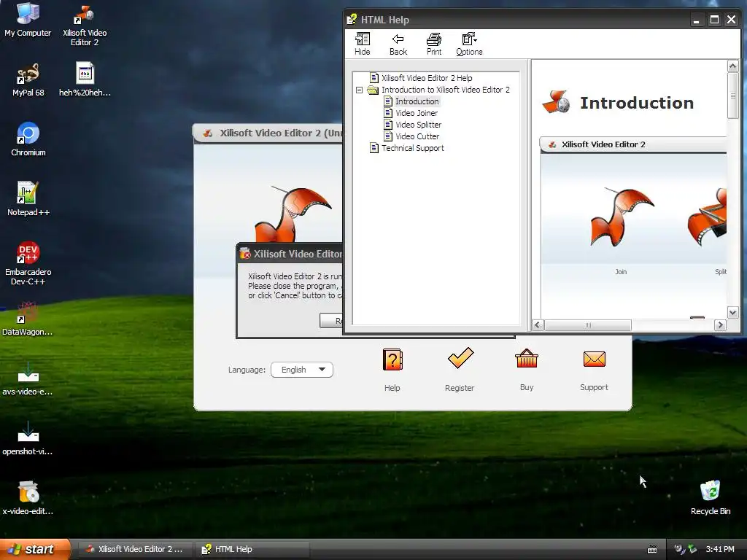747x560 pixels.
Task: Click the help content scroll down arrow
Action: point(732,313)
